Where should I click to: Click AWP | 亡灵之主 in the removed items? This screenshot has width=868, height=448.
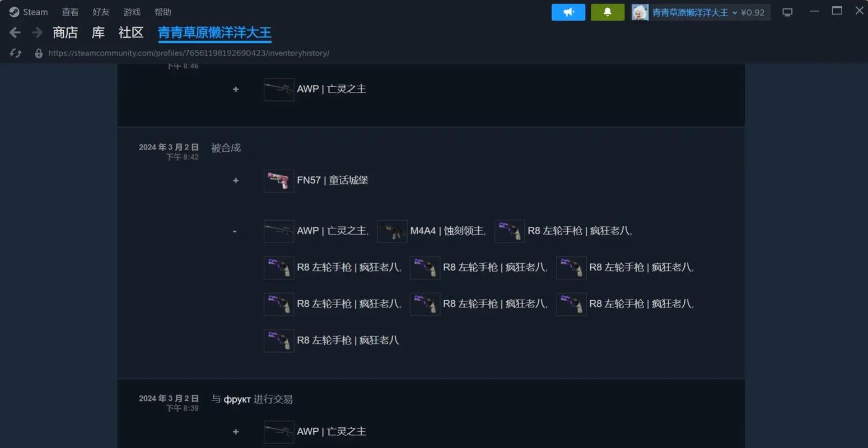[x=332, y=230]
